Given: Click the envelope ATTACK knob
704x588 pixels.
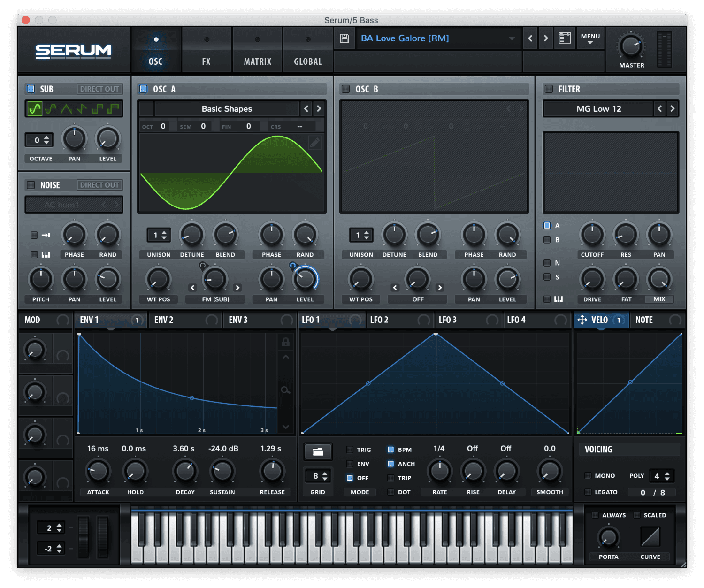Looking at the screenshot, I should [x=98, y=471].
